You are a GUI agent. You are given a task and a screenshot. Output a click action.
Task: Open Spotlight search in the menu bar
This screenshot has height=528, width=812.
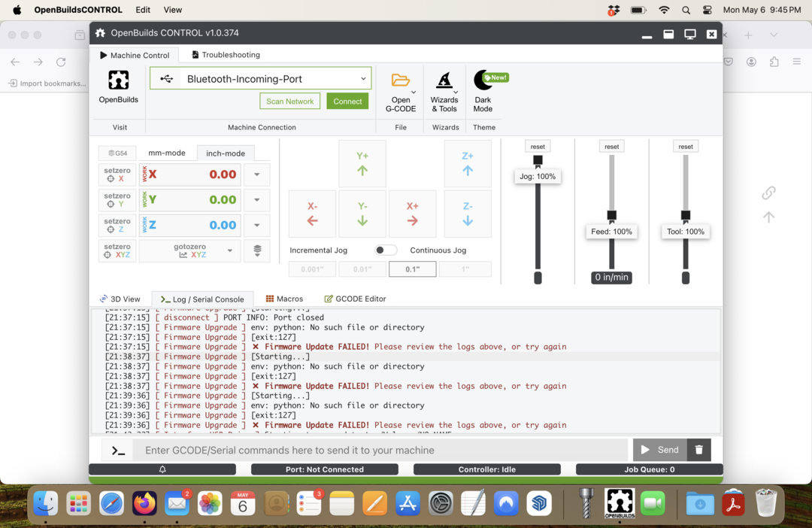(x=686, y=10)
